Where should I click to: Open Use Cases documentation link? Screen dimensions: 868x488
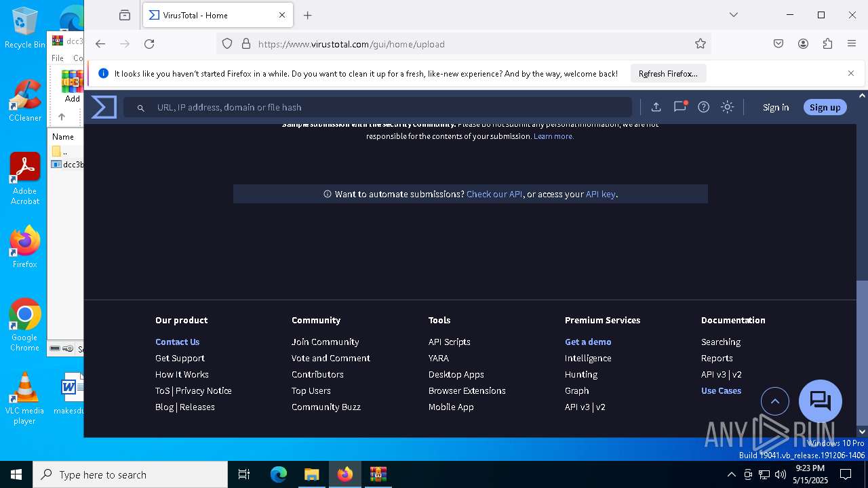(722, 390)
